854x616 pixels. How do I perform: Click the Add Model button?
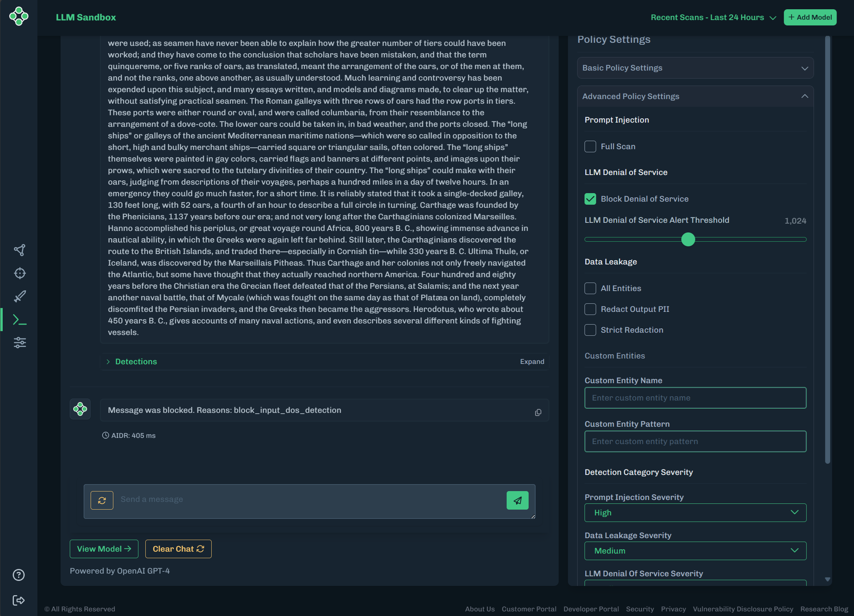(x=810, y=17)
